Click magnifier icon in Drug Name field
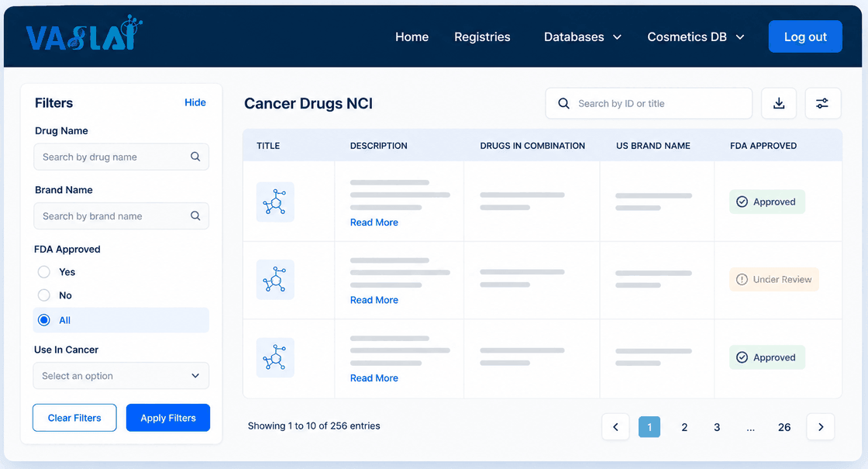Screen dimensions: 868x469 (x=195, y=157)
